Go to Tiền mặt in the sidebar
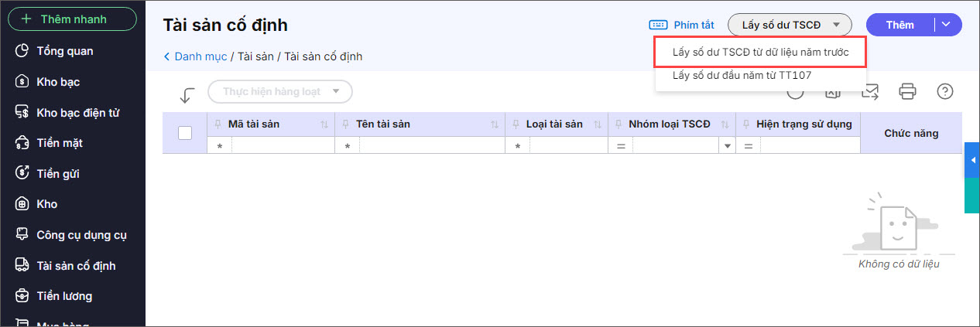980x327 pixels. pos(59,143)
